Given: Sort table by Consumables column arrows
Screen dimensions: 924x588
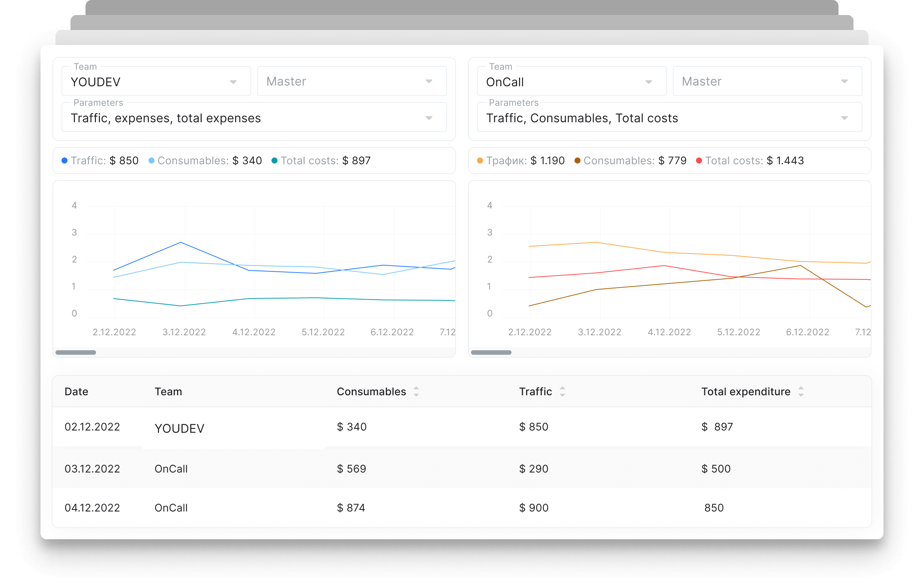Looking at the screenshot, I should [416, 391].
